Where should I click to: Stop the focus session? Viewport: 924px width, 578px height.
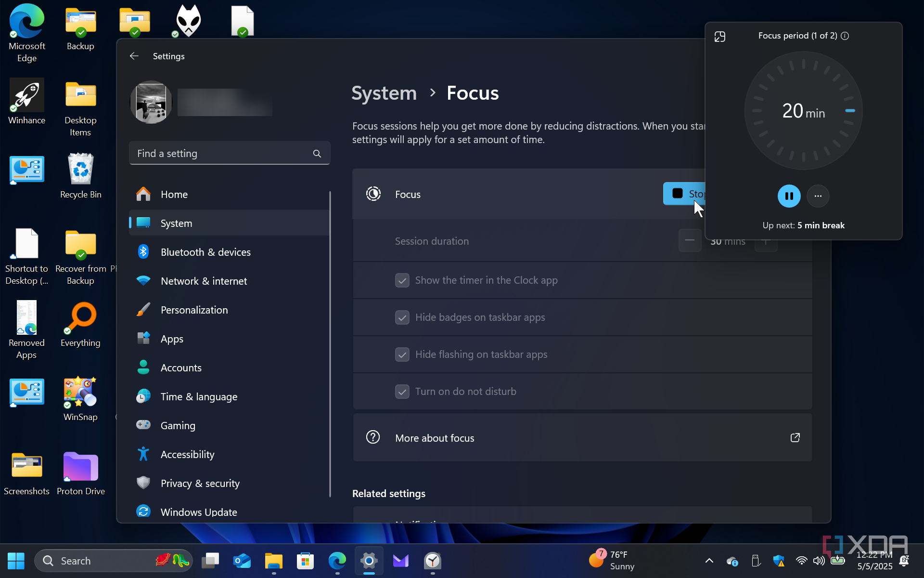pos(684,194)
